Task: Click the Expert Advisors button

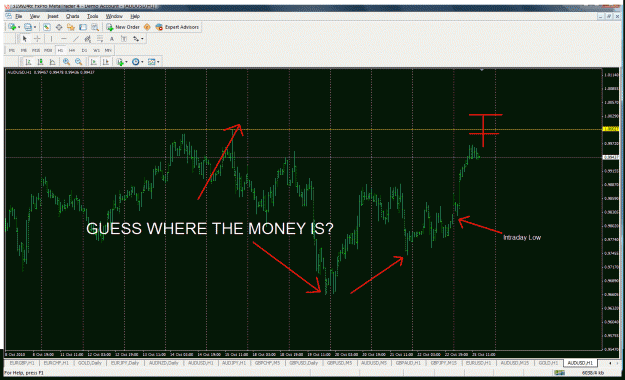Action: pos(177,27)
